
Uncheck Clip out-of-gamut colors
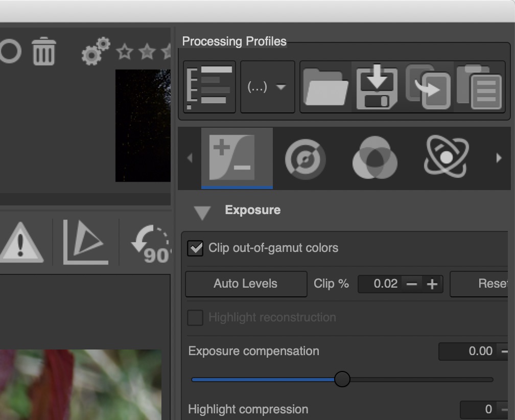click(x=195, y=248)
